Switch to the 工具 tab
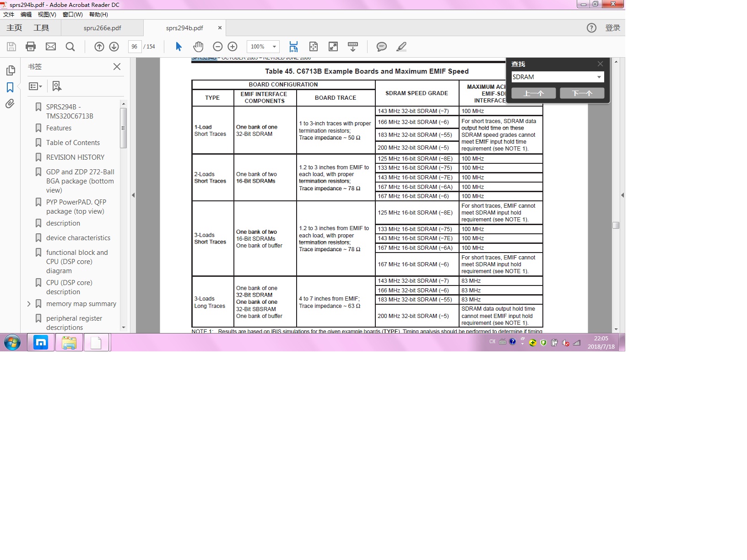Image resolution: width=747 pixels, height=560 pixels. click(x=41, y=28)
